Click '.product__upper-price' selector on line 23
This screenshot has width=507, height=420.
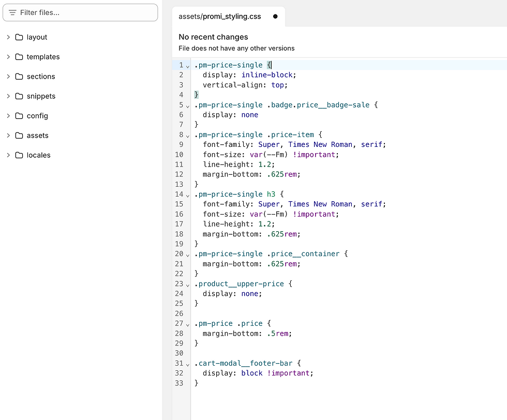click(239, 284)
